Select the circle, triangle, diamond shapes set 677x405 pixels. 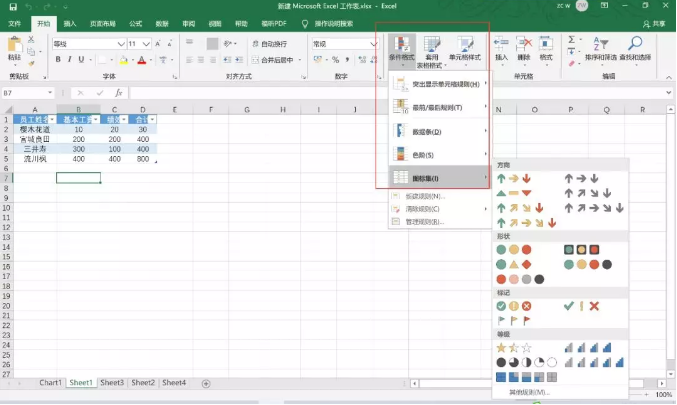pos(513,264)
